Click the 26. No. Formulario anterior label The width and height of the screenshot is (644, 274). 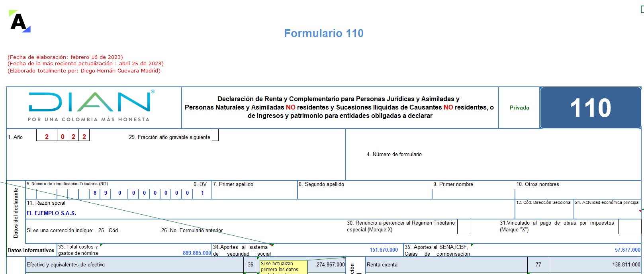(x=192, y=230)
